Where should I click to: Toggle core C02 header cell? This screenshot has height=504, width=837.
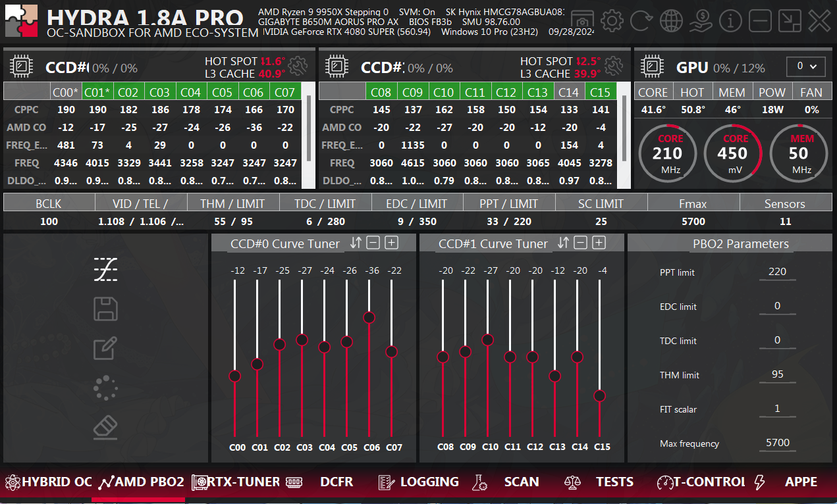tap(128, 92)
